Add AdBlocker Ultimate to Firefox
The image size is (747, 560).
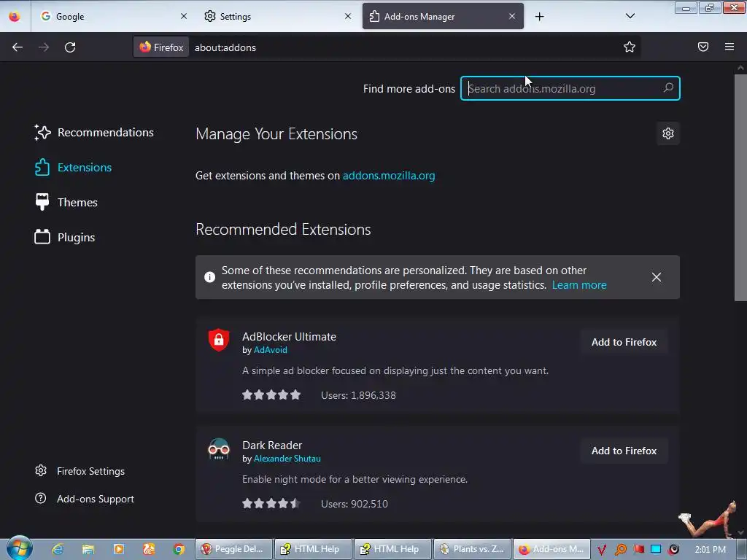[x=624, y=342]
